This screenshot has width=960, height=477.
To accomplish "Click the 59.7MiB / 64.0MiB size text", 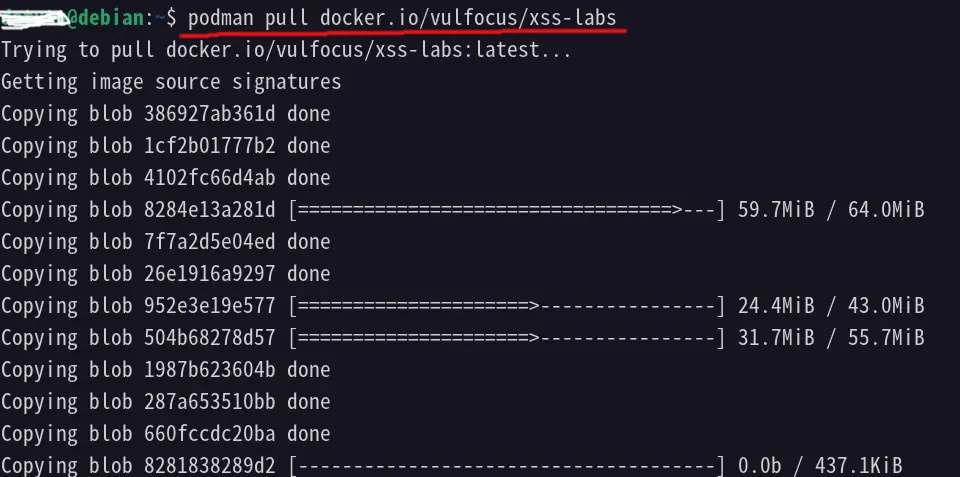I will 831,209.
